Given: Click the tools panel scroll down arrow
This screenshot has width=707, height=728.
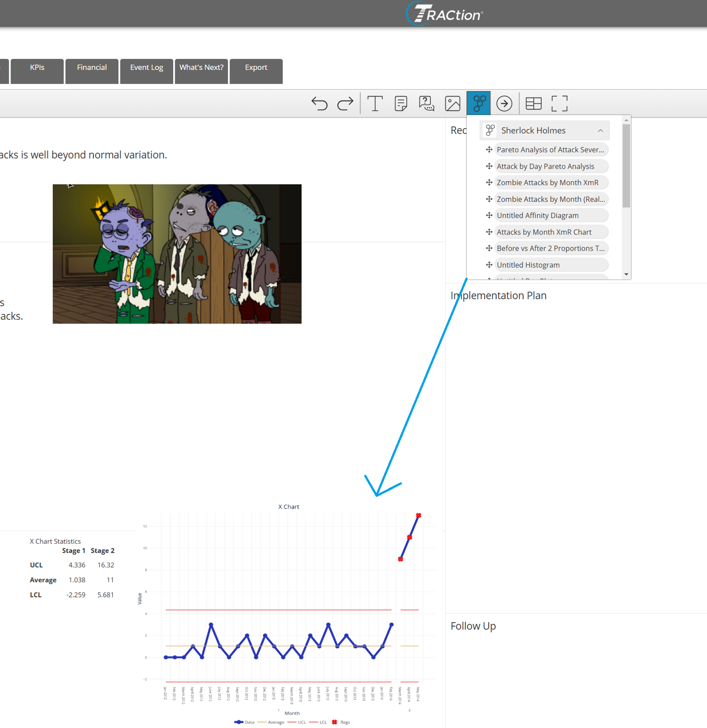Looking at the screenshot, I should point(626,274).
